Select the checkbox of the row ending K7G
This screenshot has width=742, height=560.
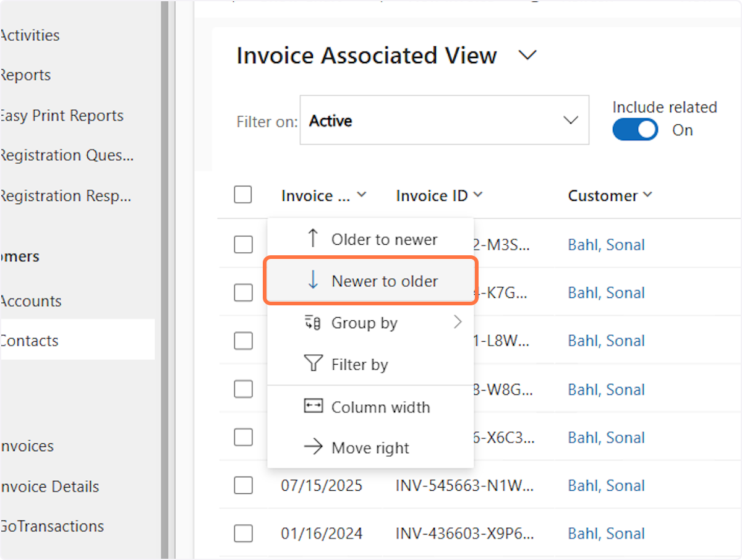pos(243,292)
